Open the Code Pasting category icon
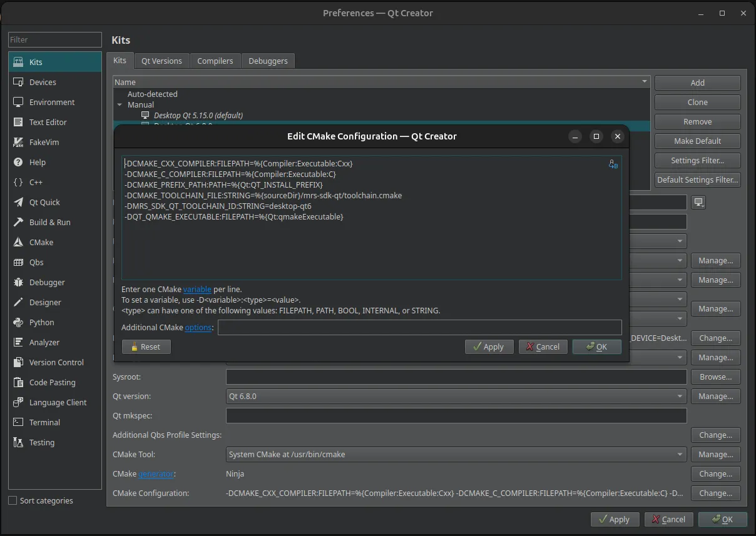 click(x=18, y=382)
